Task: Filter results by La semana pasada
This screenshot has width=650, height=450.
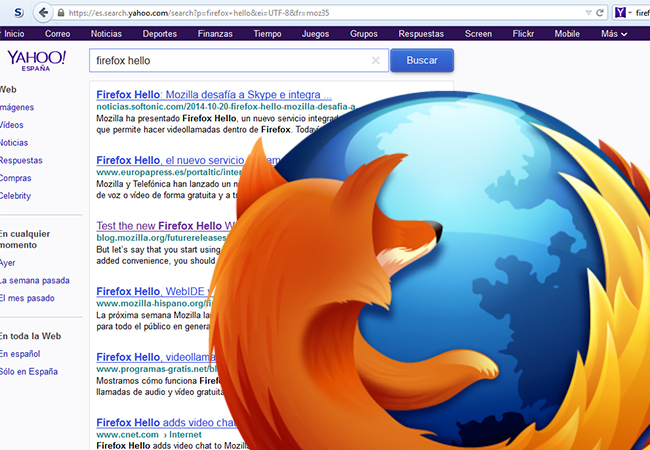Action: coord(35,281)
